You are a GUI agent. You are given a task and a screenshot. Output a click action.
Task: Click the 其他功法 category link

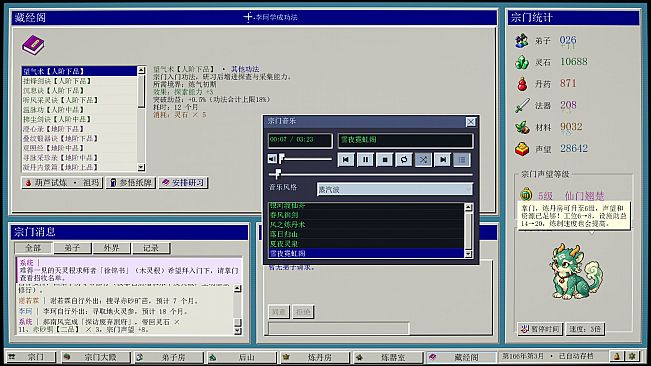coord(245,69)
